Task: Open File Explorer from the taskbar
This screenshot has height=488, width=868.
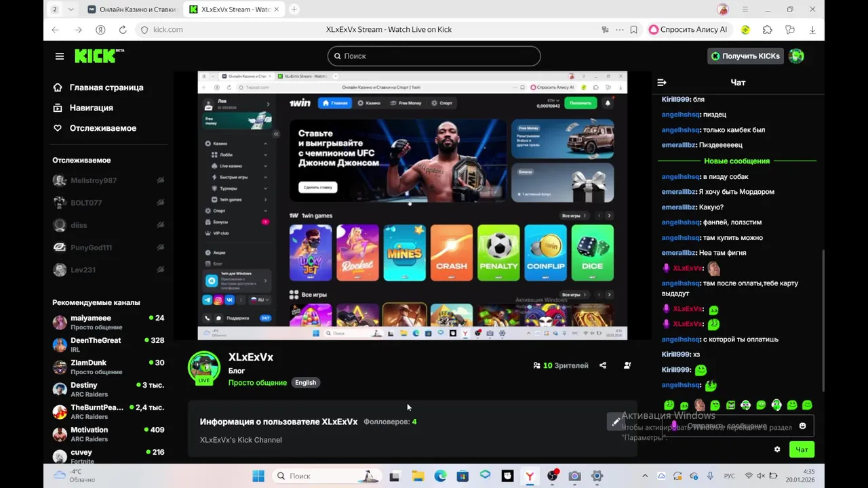Action: tap(418, 476)
